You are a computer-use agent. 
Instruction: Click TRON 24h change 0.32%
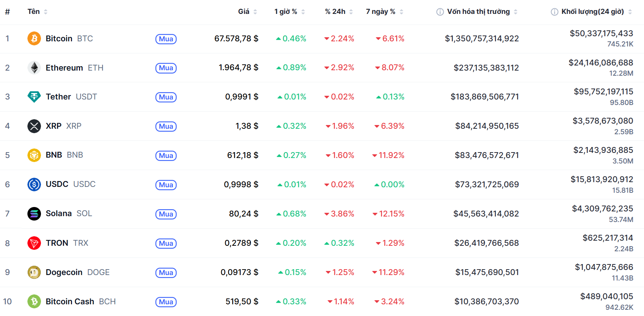pos(339,243)
